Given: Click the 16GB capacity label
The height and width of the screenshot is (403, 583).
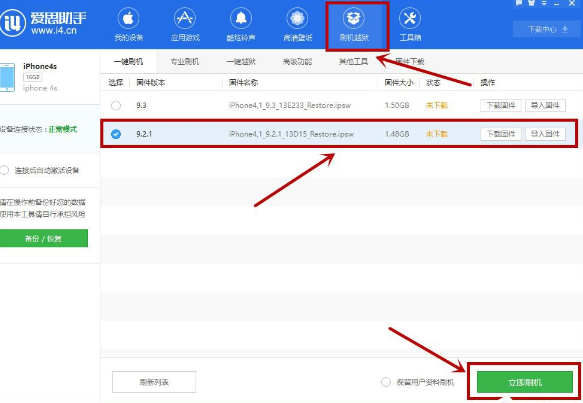Looking at the screenshot, I should [x=33, y=77].
